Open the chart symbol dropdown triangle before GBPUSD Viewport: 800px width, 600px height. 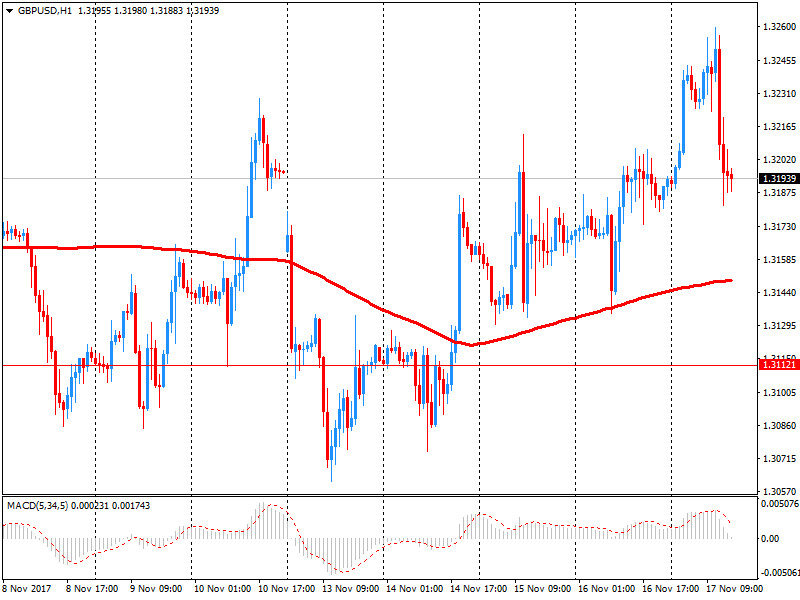[x=9, y=11]
